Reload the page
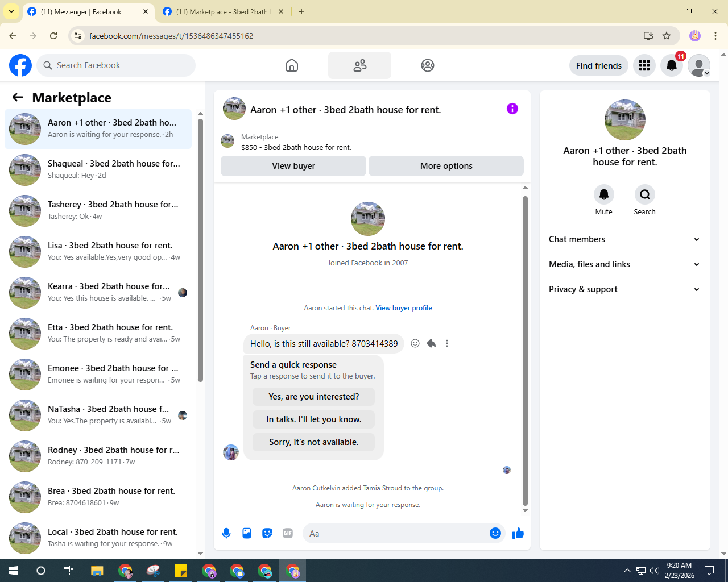The height and width of the screenshot is (582, 728). tap(53, 36)
